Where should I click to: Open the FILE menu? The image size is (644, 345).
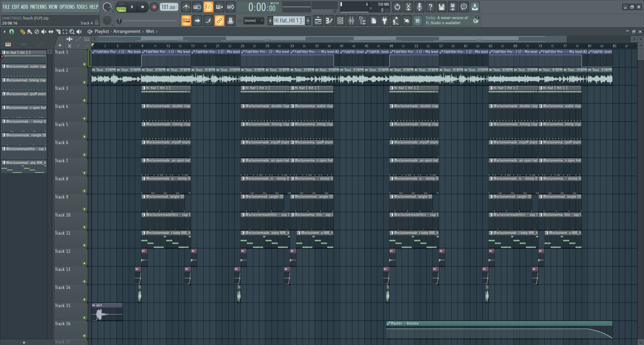pyautogui.click(x=6, y=7)
